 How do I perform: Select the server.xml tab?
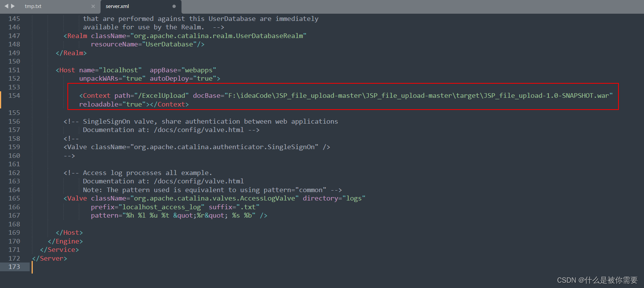tap(117, 6)
